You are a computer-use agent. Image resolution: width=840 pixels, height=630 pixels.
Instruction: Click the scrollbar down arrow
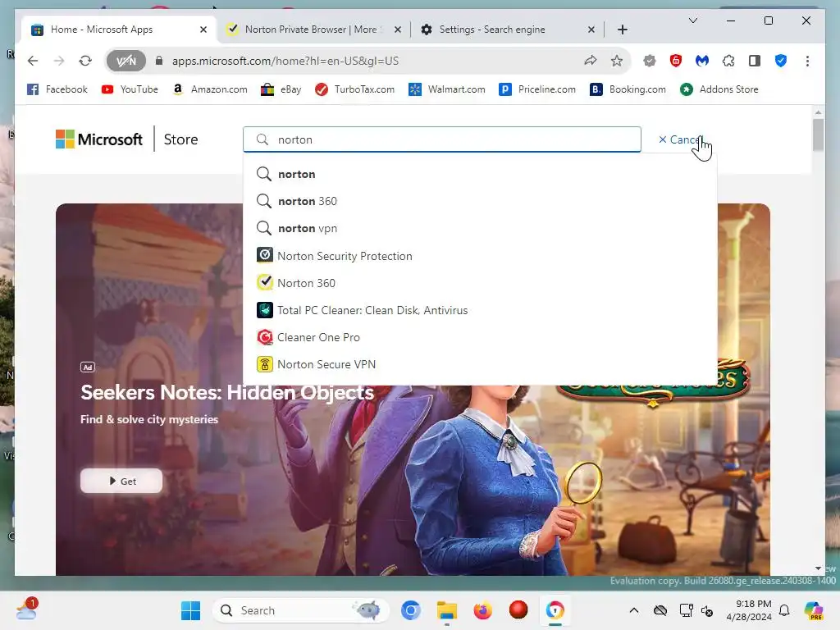pos(818,568)
